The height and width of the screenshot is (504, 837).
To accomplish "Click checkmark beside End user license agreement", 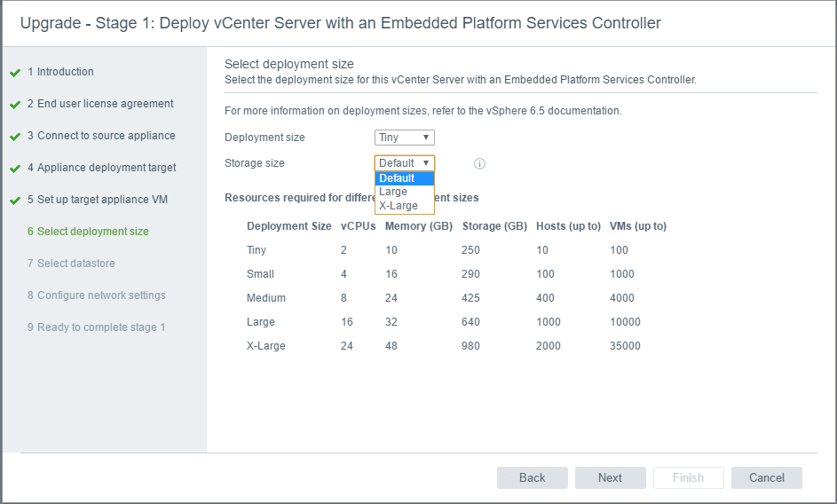I will tap(15, 105).
